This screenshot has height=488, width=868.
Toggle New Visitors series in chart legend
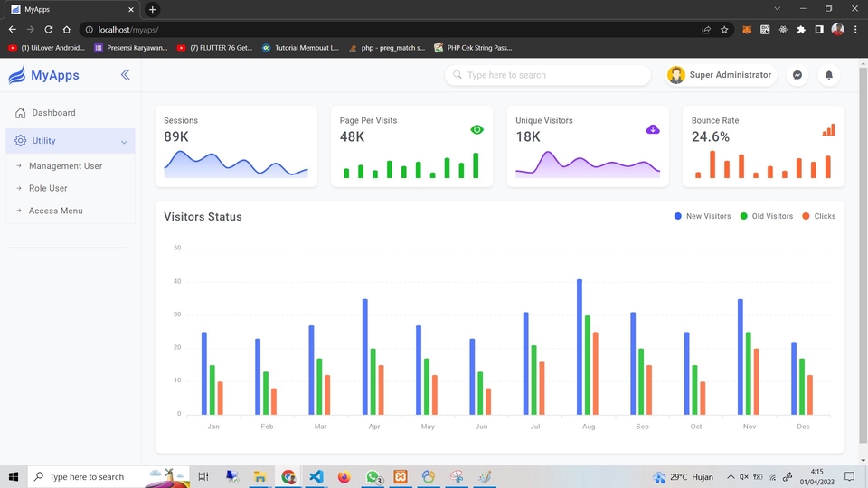[x=703, y=216]
